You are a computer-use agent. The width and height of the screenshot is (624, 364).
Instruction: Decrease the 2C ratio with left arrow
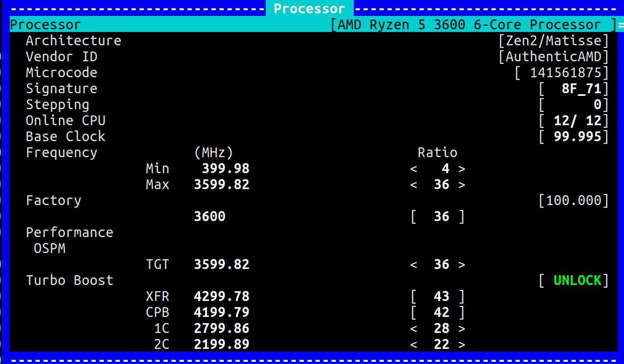(x=414, y=344)
